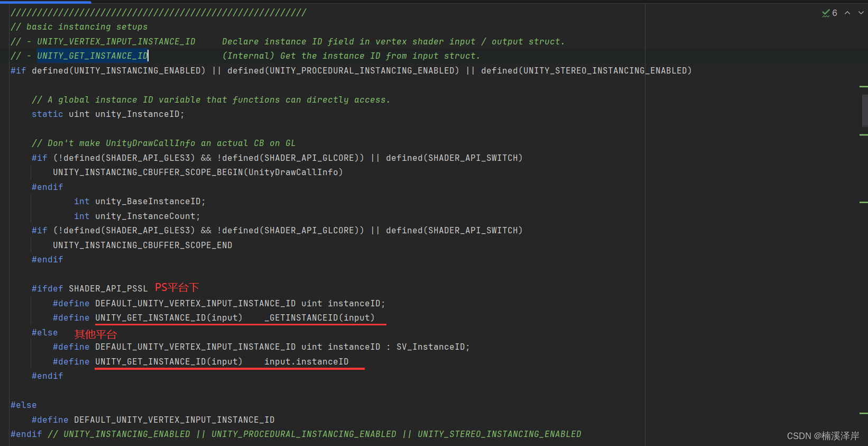Click _GETINSTANCEID(input) macro body

[x=319, y=318]
